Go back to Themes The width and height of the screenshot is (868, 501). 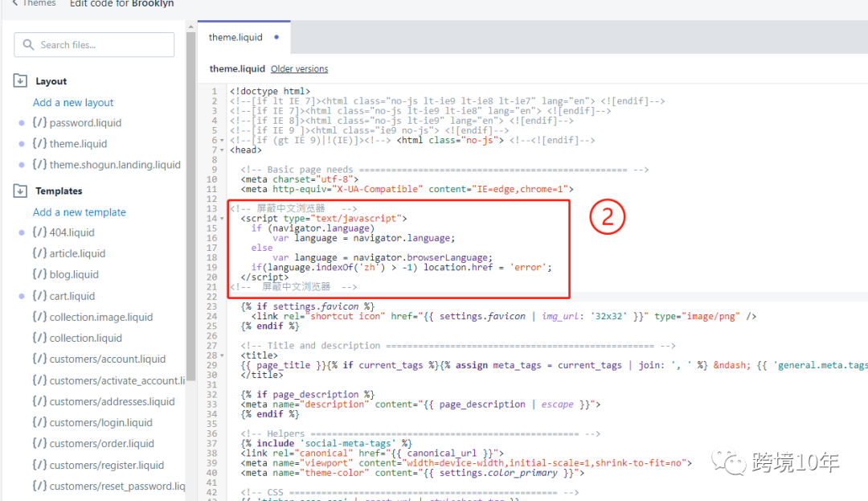click(x=35, y=3)
